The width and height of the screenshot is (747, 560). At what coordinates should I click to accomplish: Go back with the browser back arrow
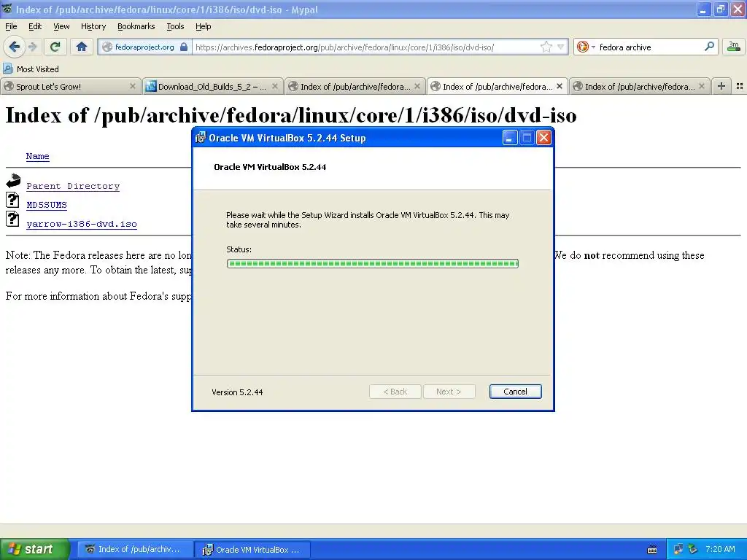14,47
